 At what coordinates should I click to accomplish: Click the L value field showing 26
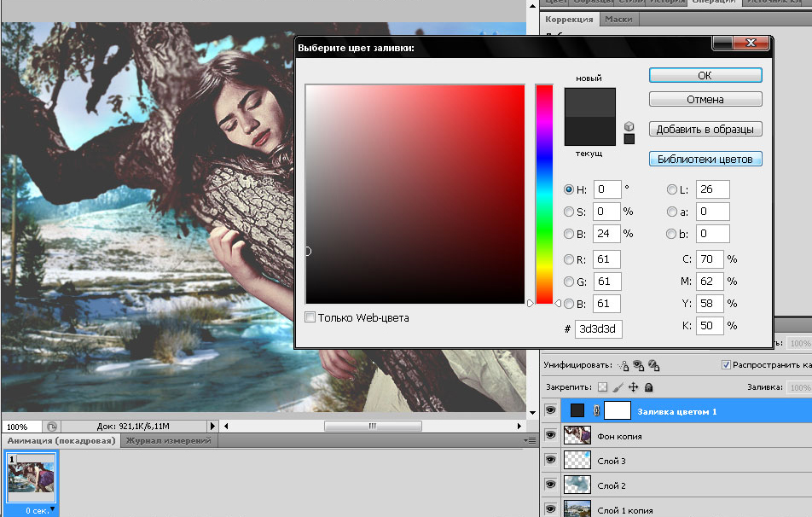coord(712,189)
